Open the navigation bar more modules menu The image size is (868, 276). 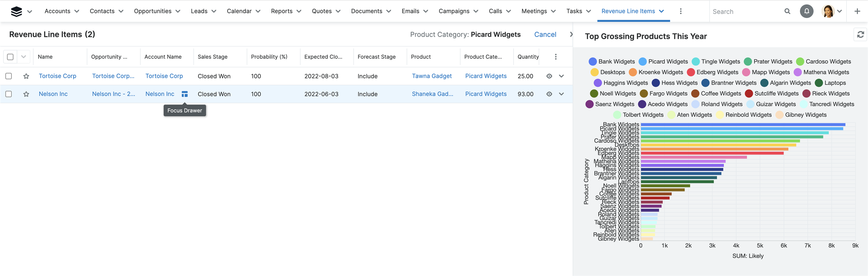(x=681, y=11)
